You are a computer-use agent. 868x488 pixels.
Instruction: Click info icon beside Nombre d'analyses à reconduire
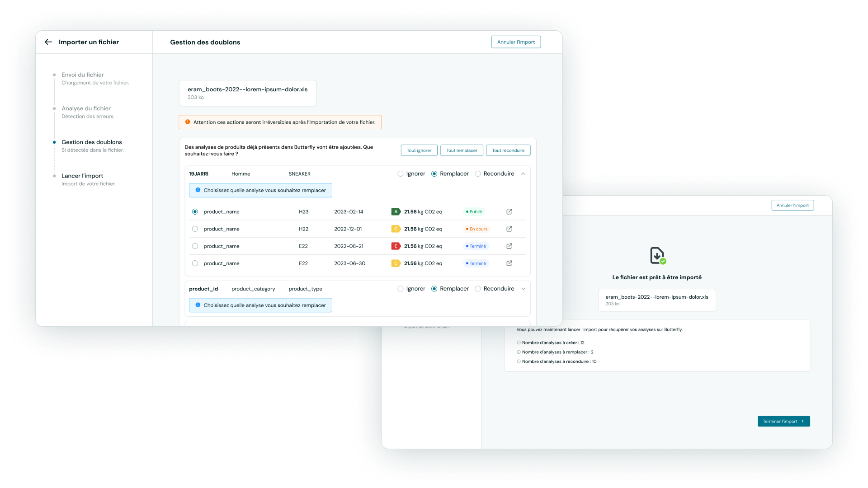click(519, 361)
